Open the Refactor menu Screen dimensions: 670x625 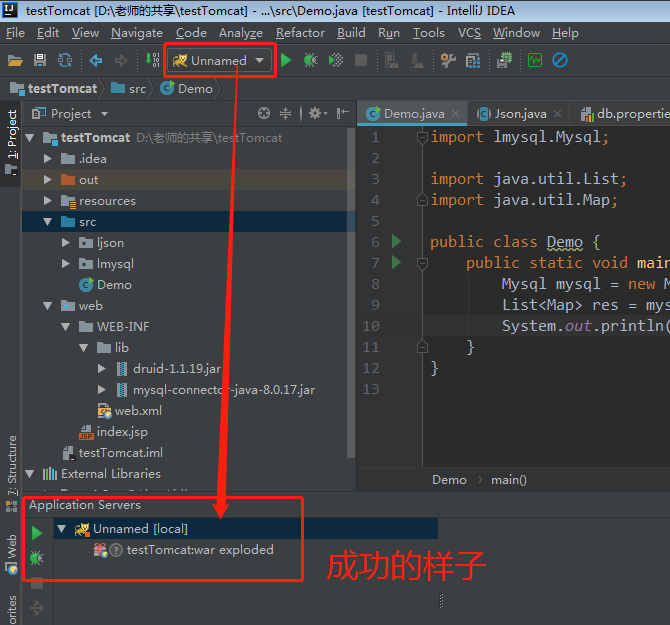tap(300, 33)
